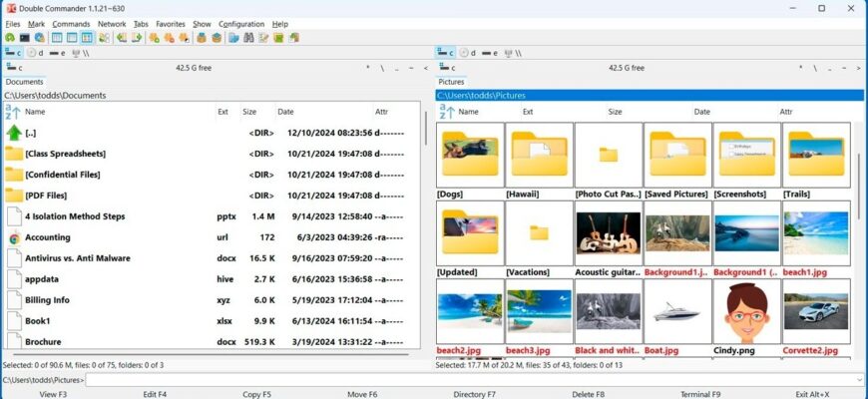Image resolution: width=868 pixels, height=399 pixels.
Task: Click the green Refresh toolbar icon
Action: tap(9, 38)
